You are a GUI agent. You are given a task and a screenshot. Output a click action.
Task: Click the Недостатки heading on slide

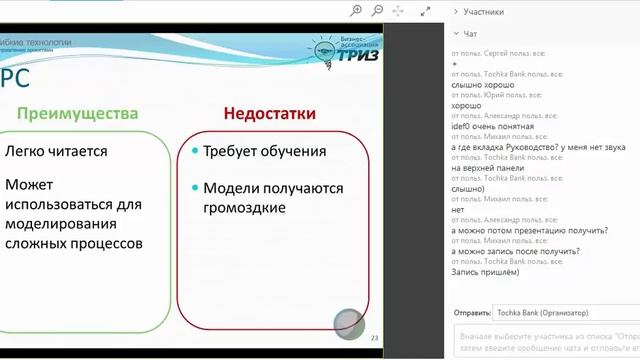(x=269, y=113)
